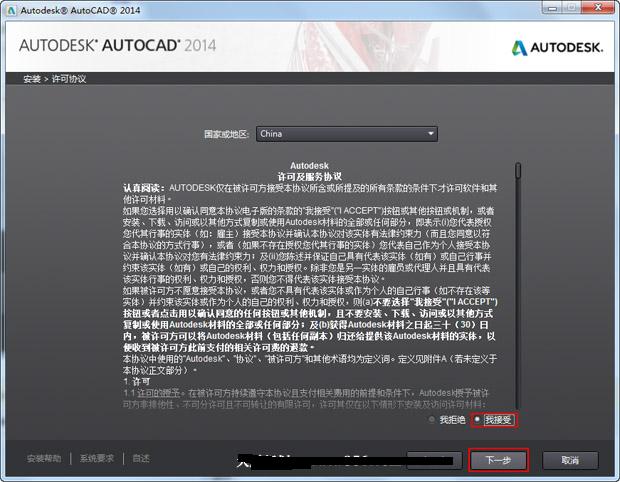Click the 取消 (Cancel) button
The width and height of the screenshot is (620, 482).
(570, 460)
